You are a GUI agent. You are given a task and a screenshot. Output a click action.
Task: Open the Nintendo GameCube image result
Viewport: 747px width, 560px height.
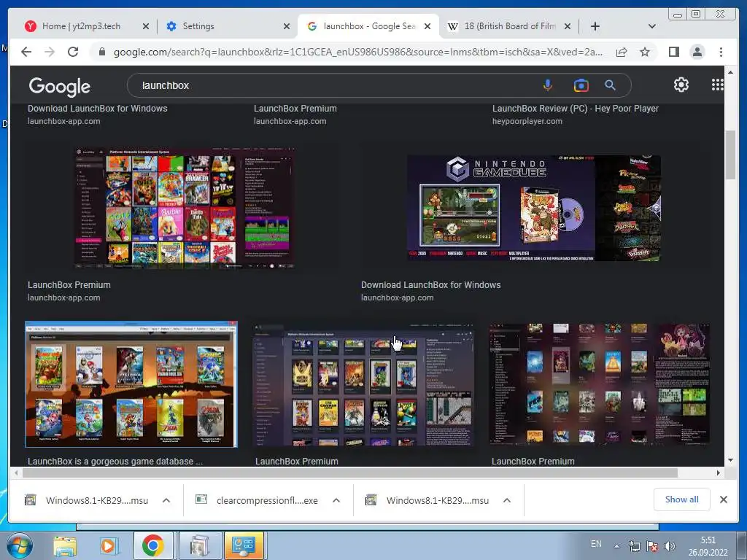(x=533, y=208)
